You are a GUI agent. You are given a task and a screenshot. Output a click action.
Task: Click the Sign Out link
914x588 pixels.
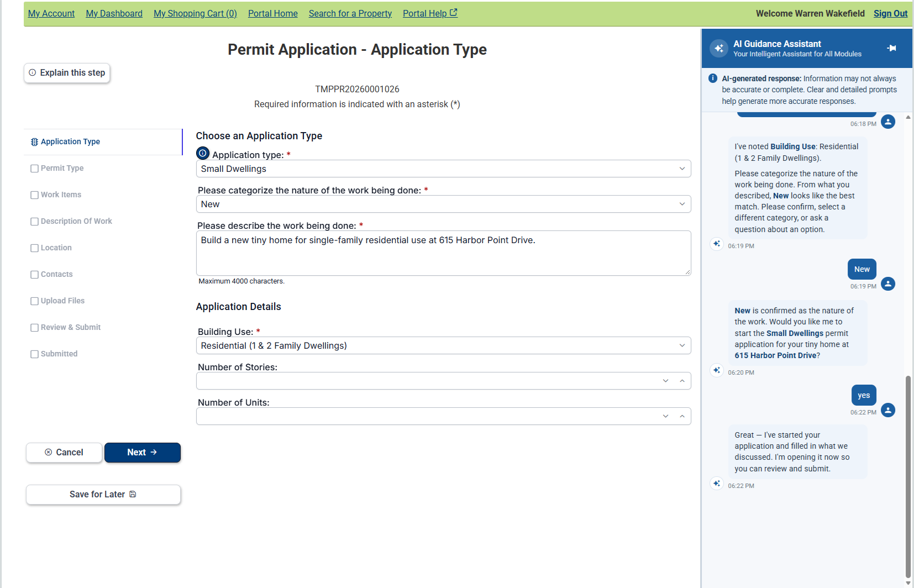(x=890, y=13)
